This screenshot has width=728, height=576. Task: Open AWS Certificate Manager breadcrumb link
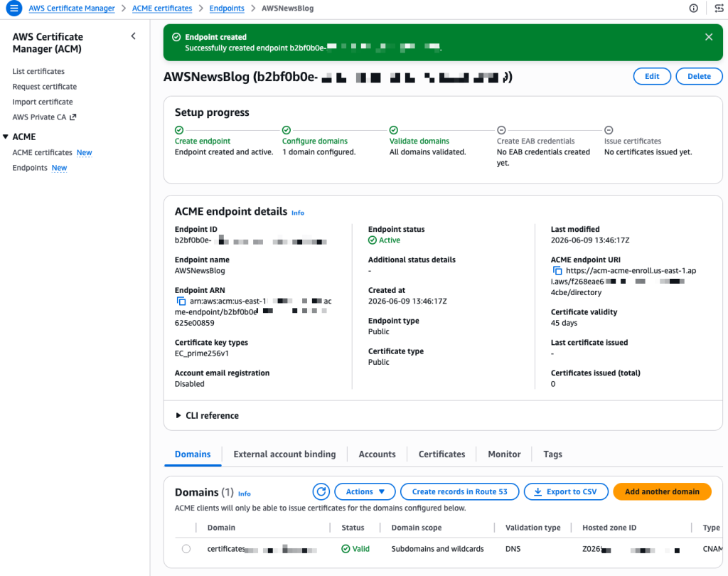point(72,9)
